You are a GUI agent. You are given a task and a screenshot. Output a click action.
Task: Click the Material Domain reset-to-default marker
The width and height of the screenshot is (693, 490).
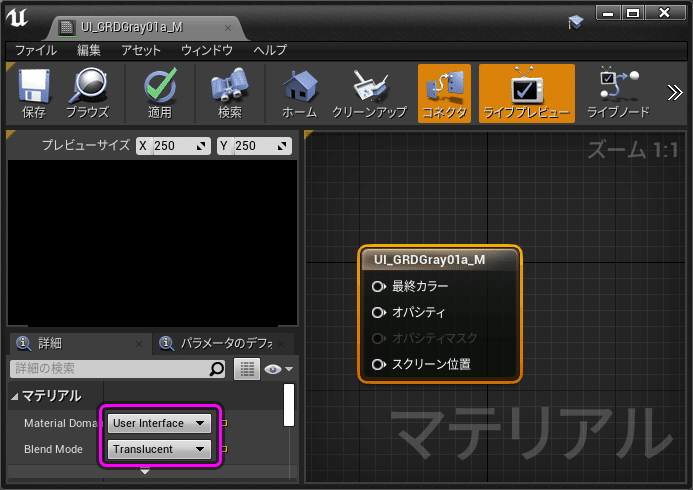[224, 423]
